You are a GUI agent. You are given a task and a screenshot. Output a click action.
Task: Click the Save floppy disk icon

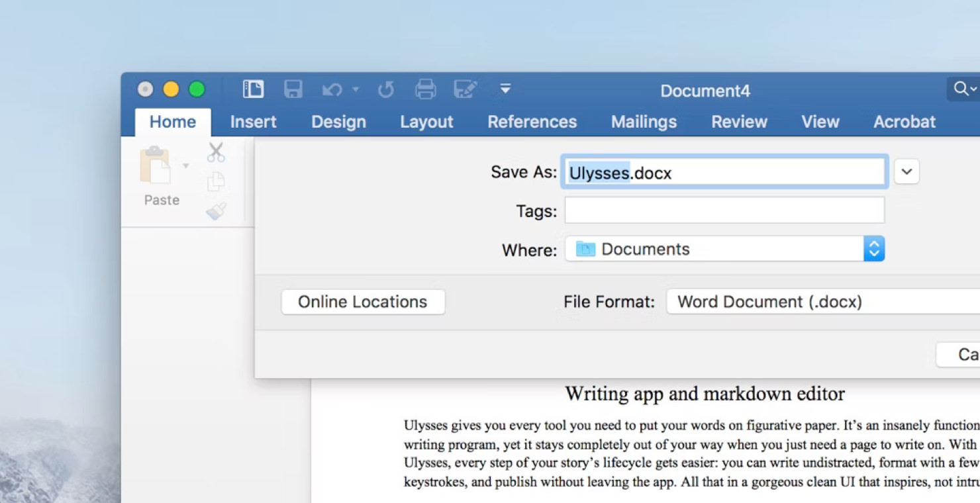pos(293,89)
